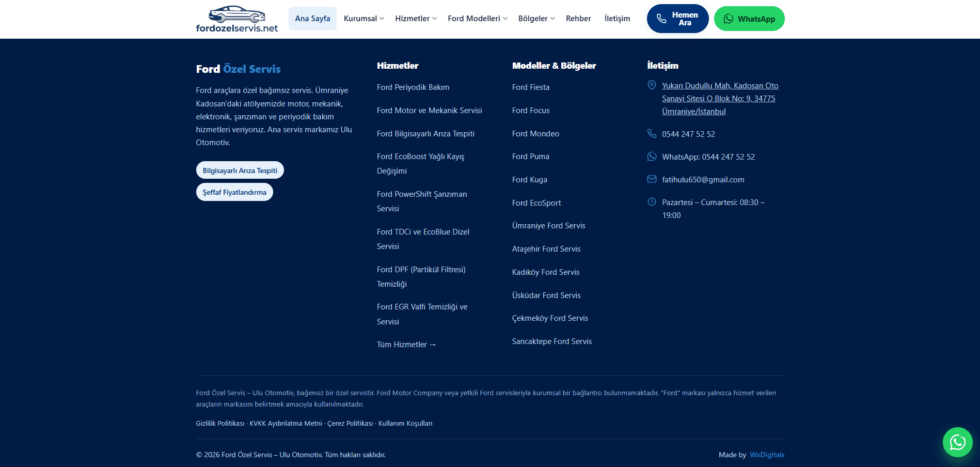
Task: Open Ford EGR Valfi Temizliği ve Servisi
Action: (422, 314)
